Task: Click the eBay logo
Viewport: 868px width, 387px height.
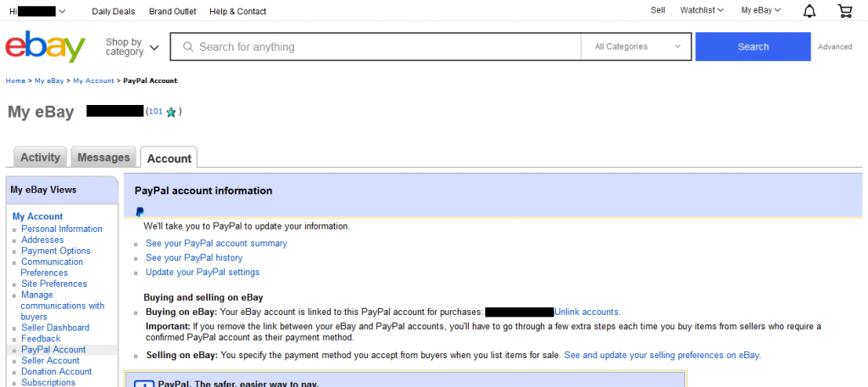Action: 46,47
